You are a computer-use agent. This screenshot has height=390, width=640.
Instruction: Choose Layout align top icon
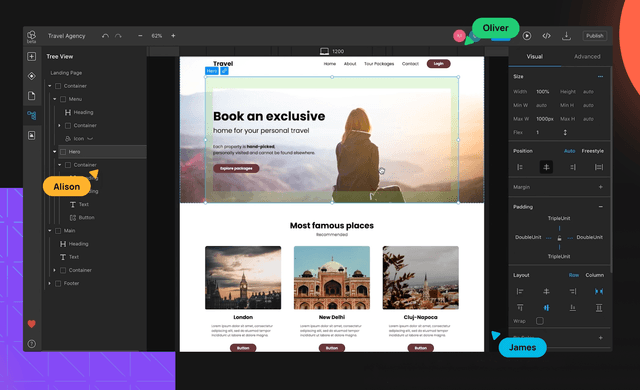(x=520, y=308)
